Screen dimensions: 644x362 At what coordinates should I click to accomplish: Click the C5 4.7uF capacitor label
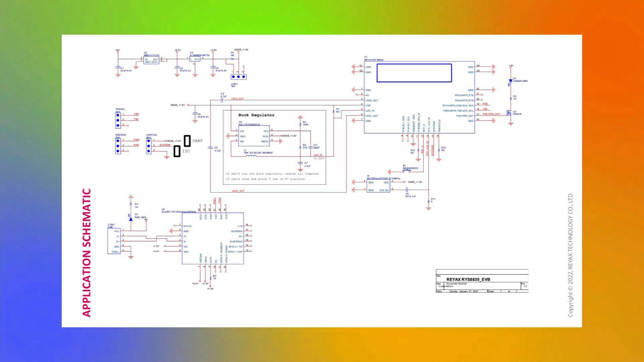tap(217, 149)
